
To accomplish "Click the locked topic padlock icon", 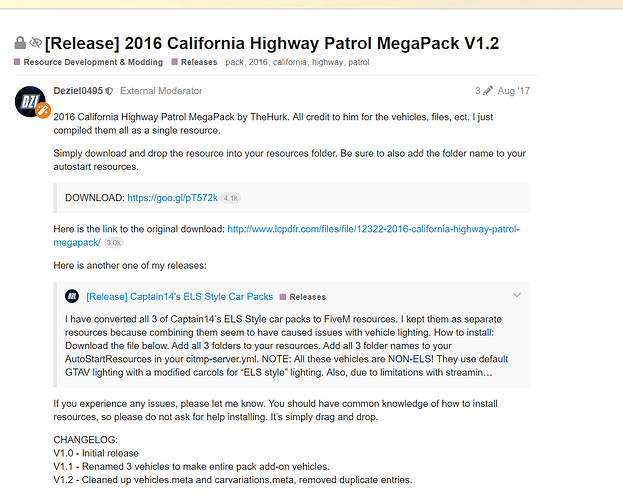I will pyautogui.click(x=20, y=43).
